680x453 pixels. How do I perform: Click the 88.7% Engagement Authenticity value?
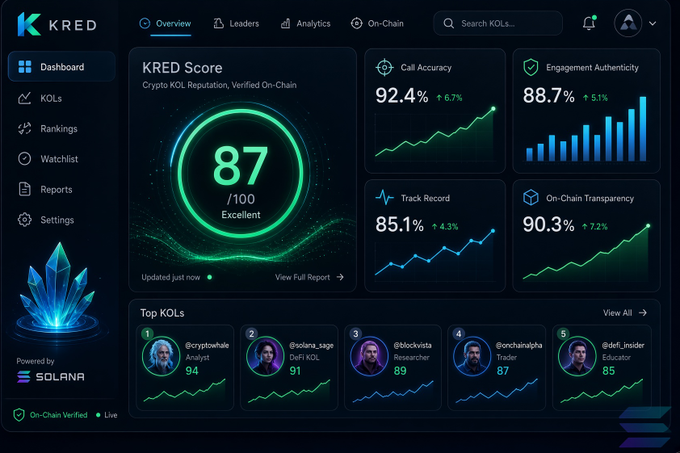coord(549,95)
